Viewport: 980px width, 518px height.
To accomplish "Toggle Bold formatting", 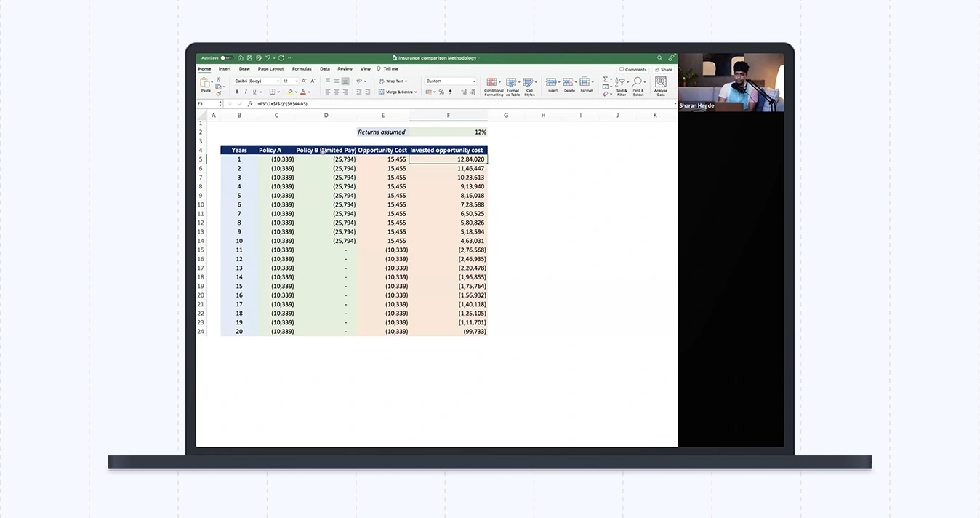I will (238, 92).
